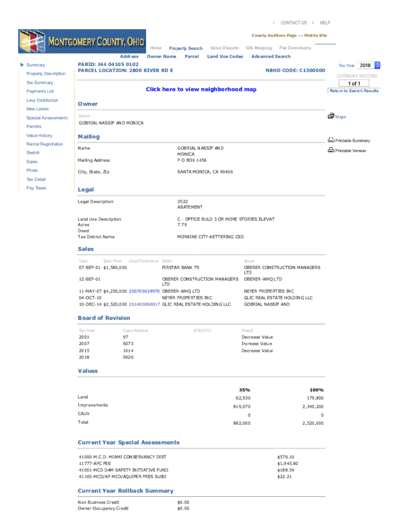Open the Pay Taxes sidebar link
The height and width of the screenshot is (532, 400).
point(36,188)
